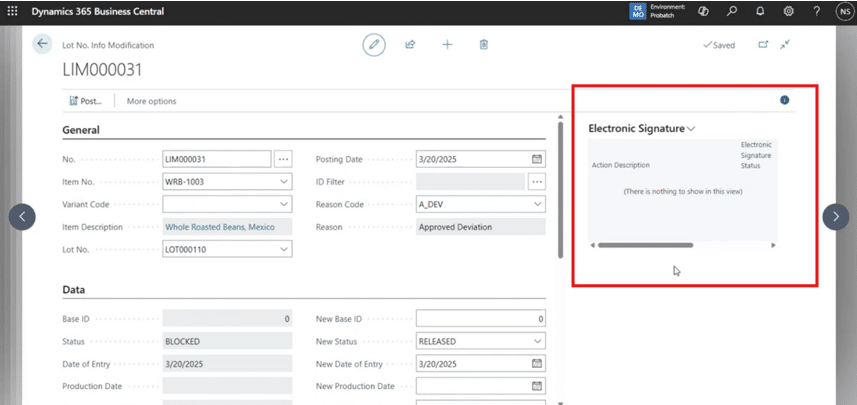Collapse the page with shrink arrows icon
The image size is (857, 405).
click(x=785, y=45)
